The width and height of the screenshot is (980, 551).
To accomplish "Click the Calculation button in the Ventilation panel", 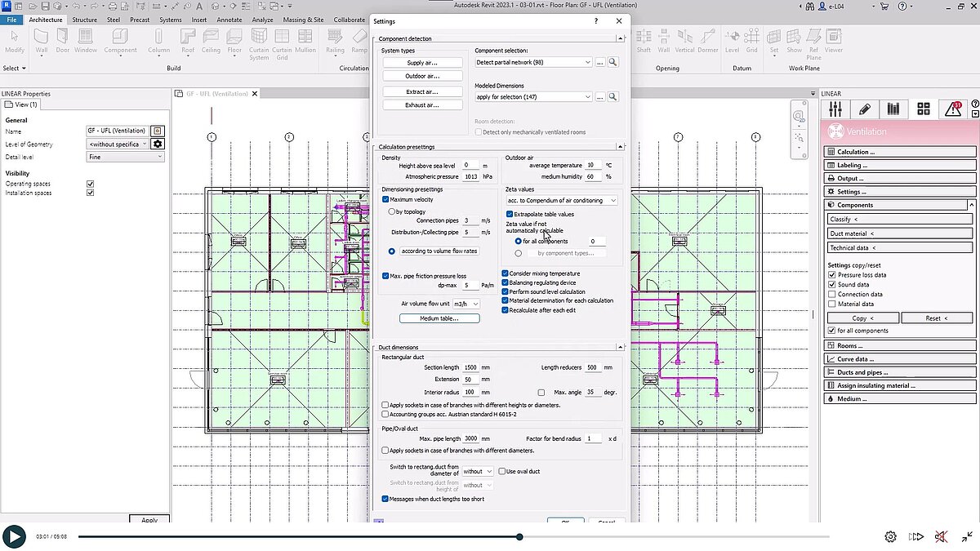I will (x=898, y=150).
